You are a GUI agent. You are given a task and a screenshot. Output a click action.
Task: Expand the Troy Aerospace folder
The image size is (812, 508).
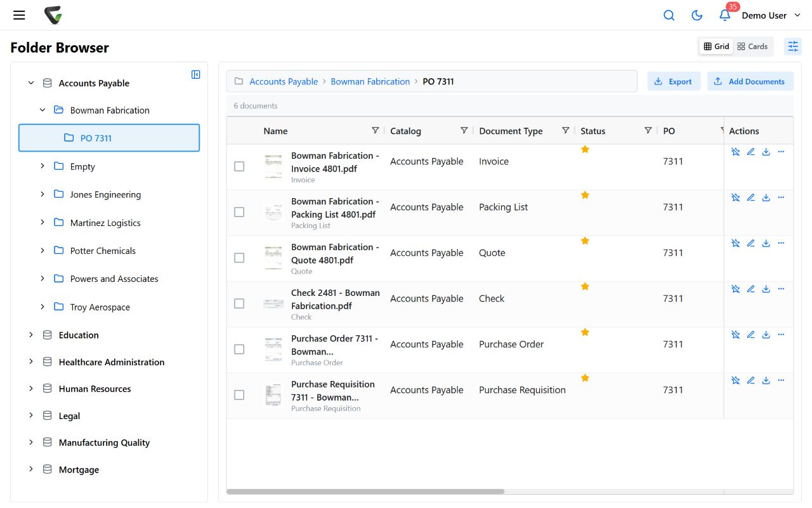(43, 307)
